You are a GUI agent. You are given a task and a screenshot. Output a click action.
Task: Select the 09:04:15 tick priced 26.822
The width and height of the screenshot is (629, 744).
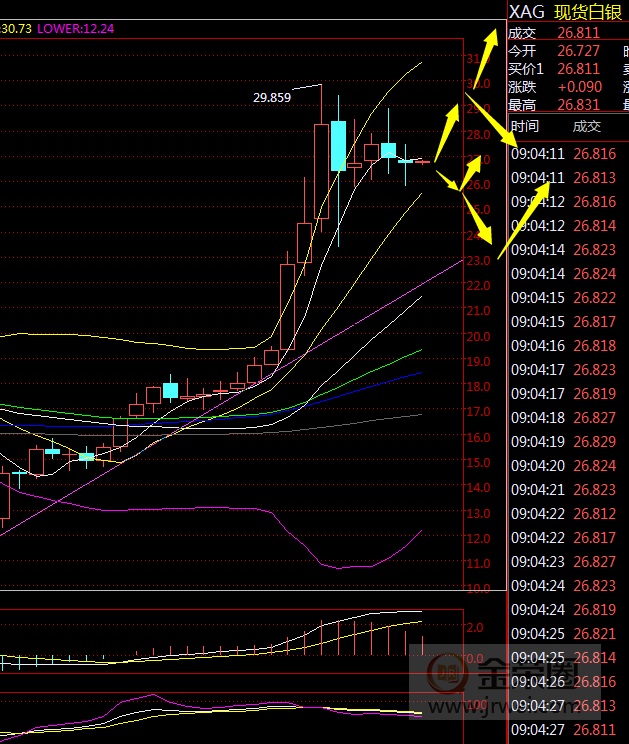(x=564, y=298)
